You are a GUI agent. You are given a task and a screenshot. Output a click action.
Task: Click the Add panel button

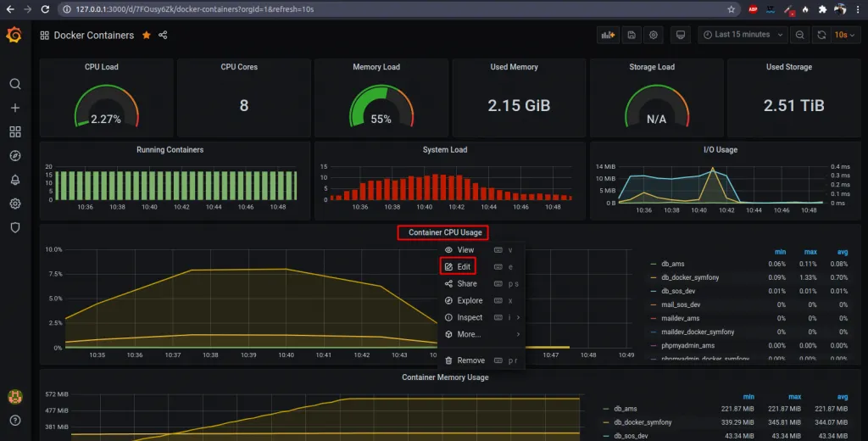coord(607,35)
